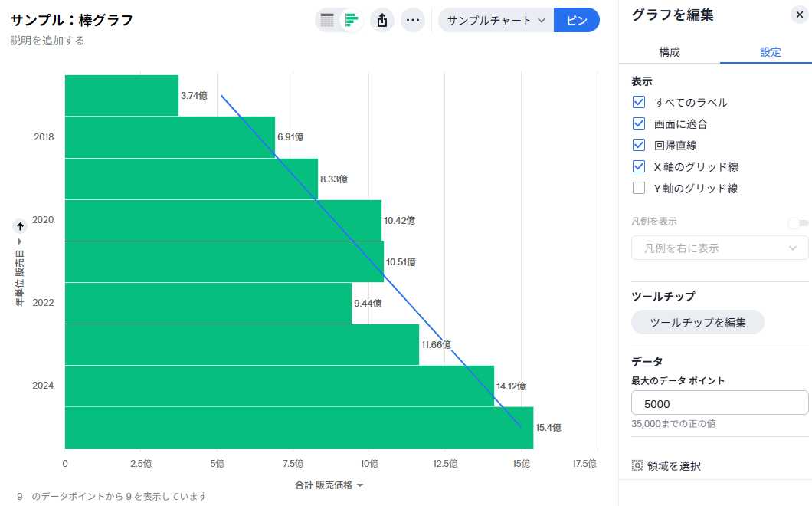812x506 pixels.
Task: Enable Y 軸のグリッド線 checkbox
Action: (x=639, y=188)
